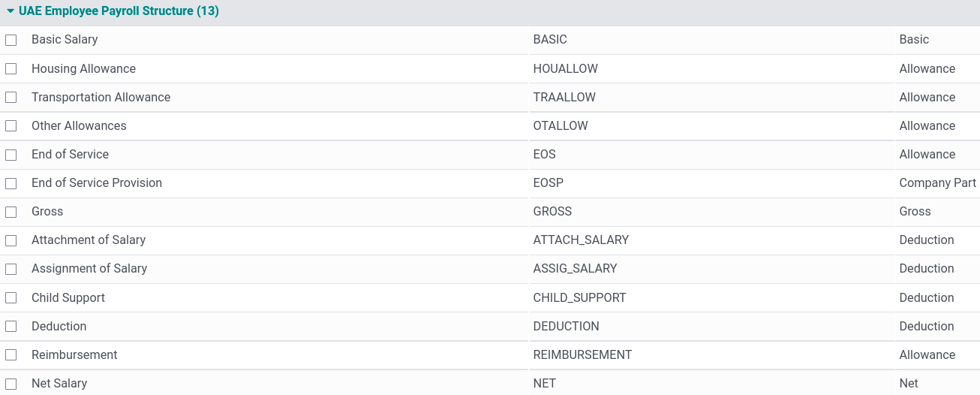Click the EOS code cell
Screen dimensions: 980x395
(545, 155)
